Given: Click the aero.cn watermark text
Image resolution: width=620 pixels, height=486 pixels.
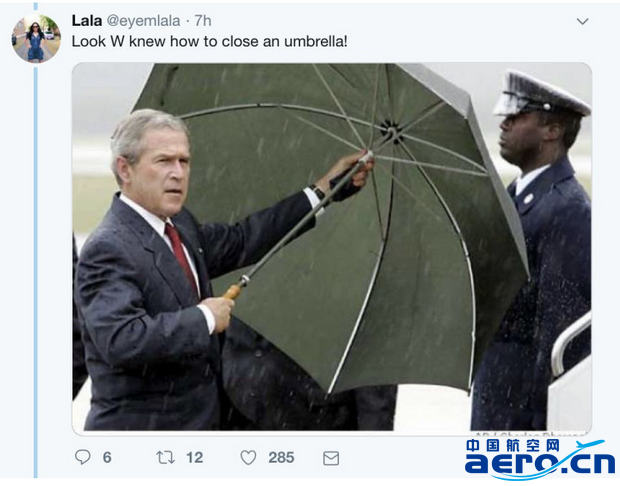Looking at the screenshot, I should pos(540,463).
